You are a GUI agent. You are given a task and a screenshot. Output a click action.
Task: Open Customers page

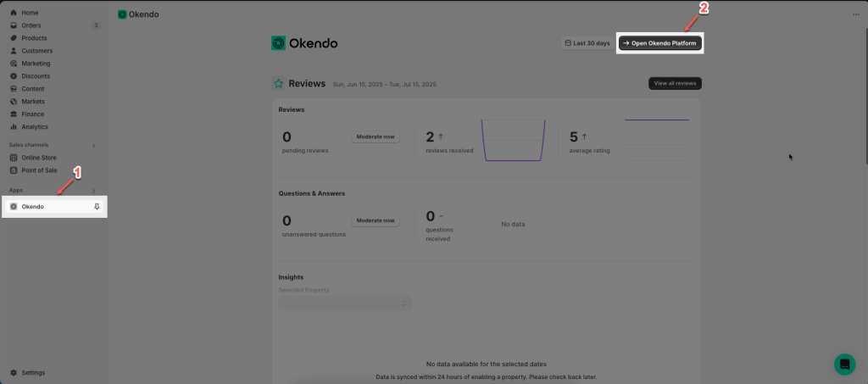(37, 50)
